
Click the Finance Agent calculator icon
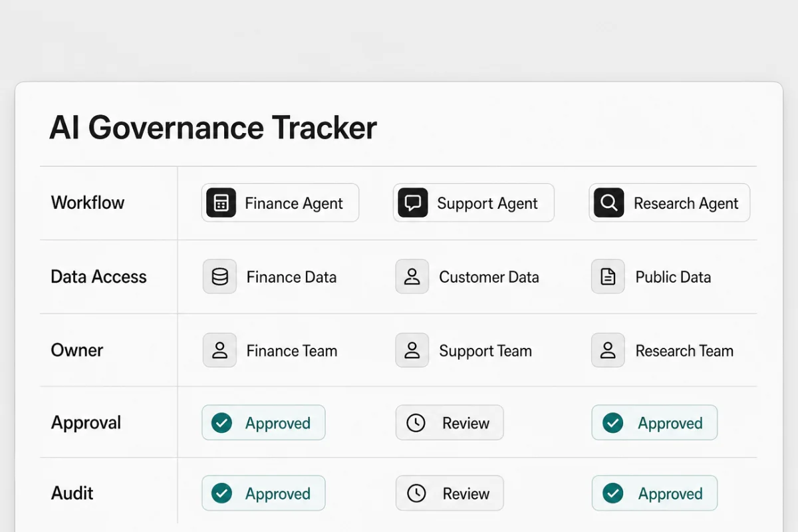click(221, 203)
